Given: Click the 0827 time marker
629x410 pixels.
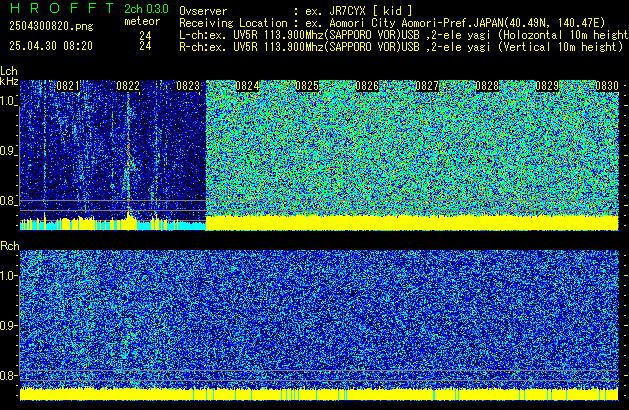Looking at the screenshot, I should coord(427,86).
